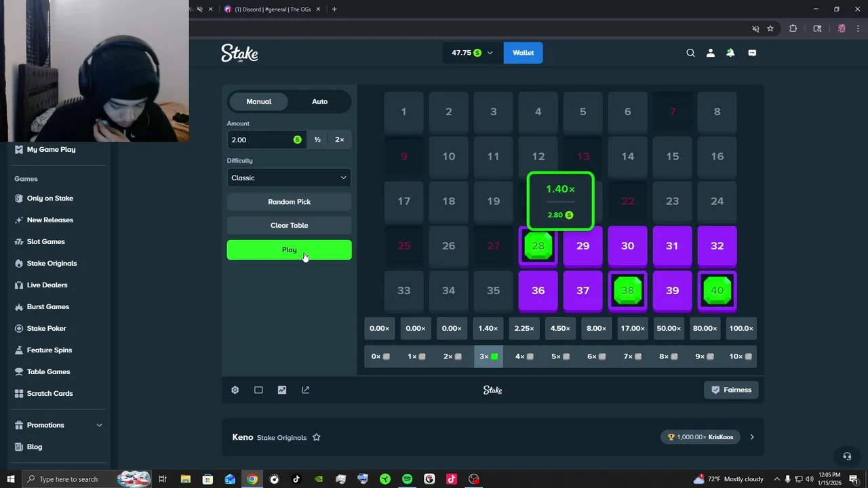868x488 pixels.
Task: Toggle the hit gem tile 40
Action: (x=717, y=291)
